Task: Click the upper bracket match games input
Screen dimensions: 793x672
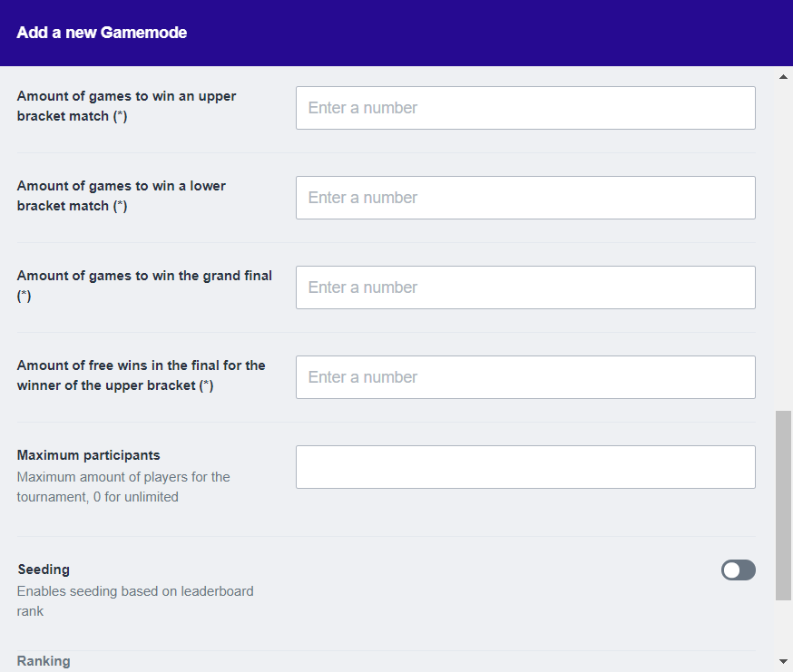Action: 525,108
